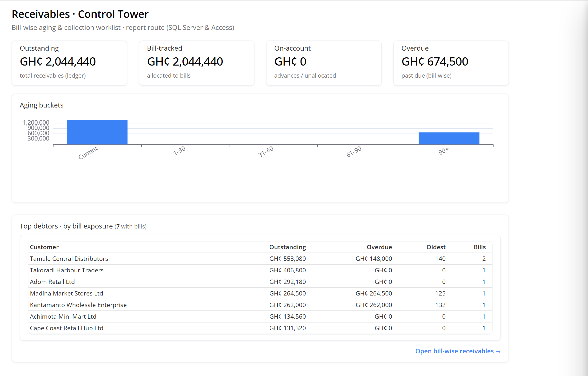Click the 1-30 axis label
The image size is (588, 376).
[179, 151]
